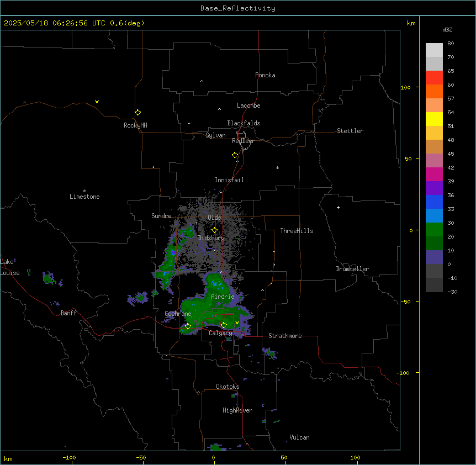Click the Didsbury town label
The width and height of the screenshot is (476, 465).
(211, 238)
